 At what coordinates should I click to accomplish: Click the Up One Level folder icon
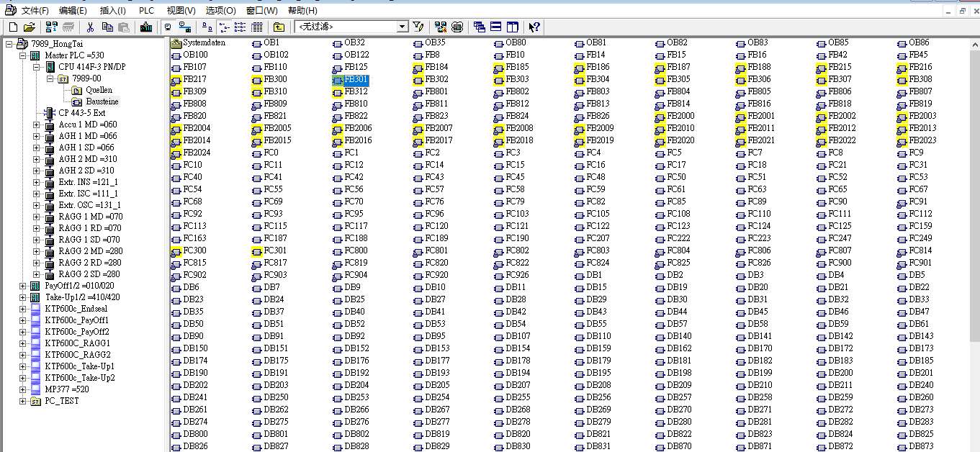(279, 27)
